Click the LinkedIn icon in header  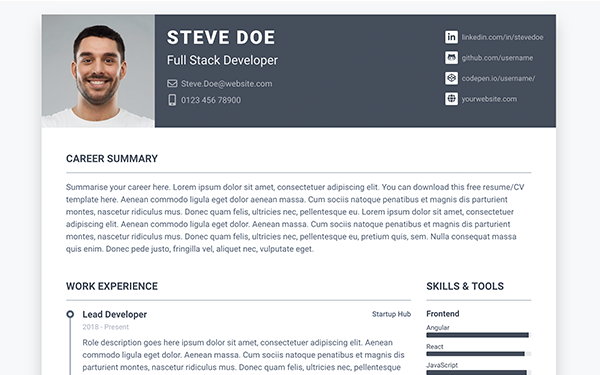[x=451, y=37]
